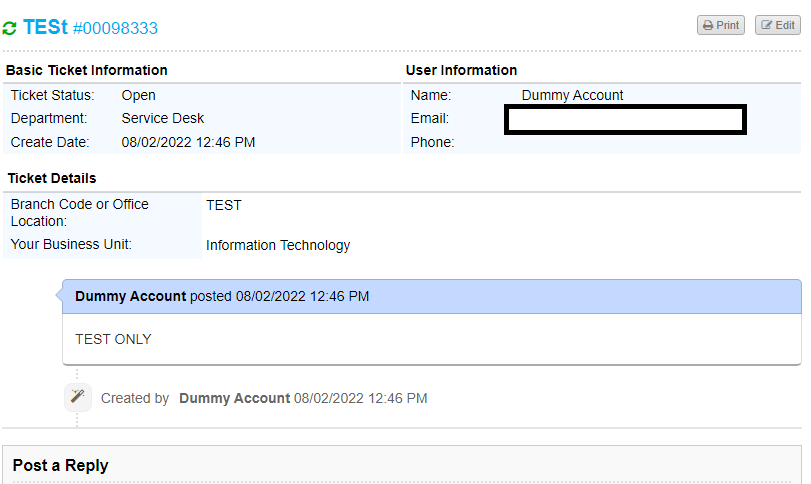Click the green refresh icon beside ticket title
The image size is (811, 484).
click(x=10, y=28)
